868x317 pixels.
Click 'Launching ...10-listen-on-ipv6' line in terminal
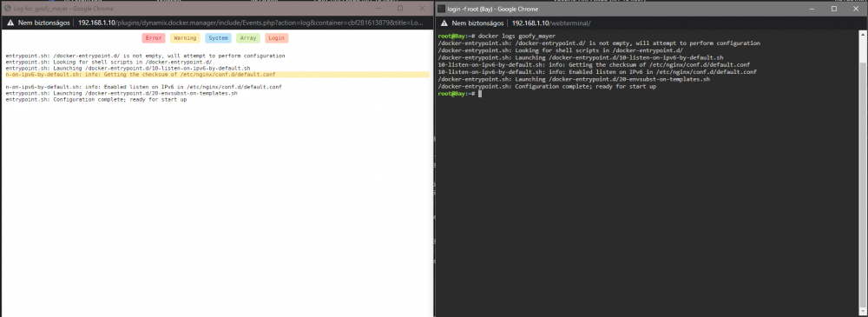(580, 57)
